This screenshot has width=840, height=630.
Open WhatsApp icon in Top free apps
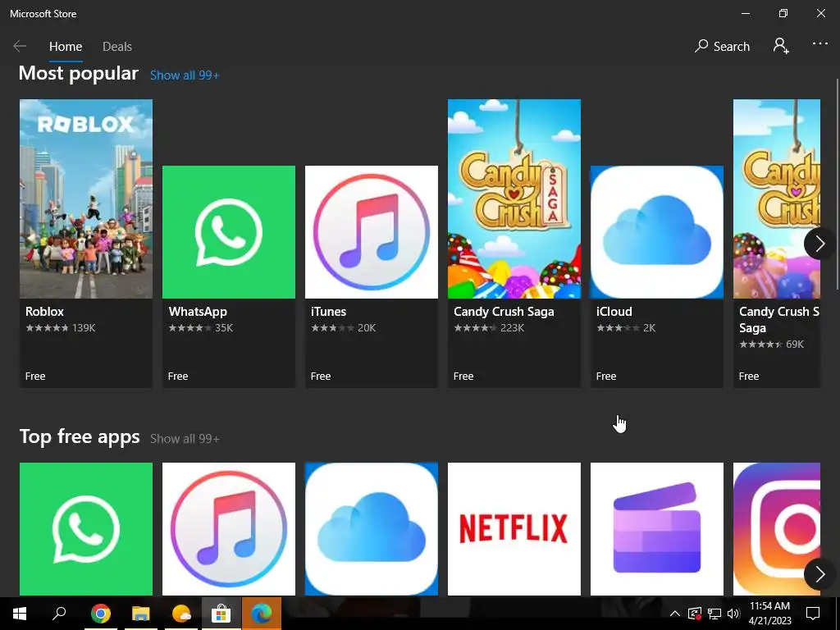tap(86, 529)
